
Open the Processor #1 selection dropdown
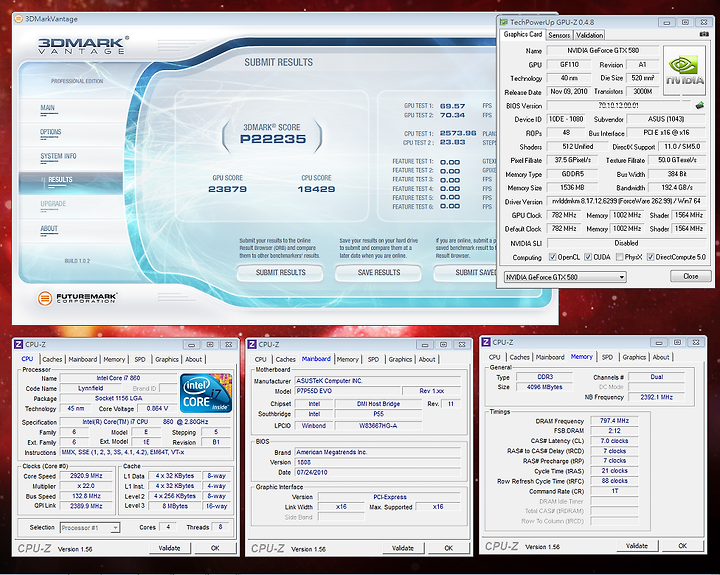coord(90,528)
